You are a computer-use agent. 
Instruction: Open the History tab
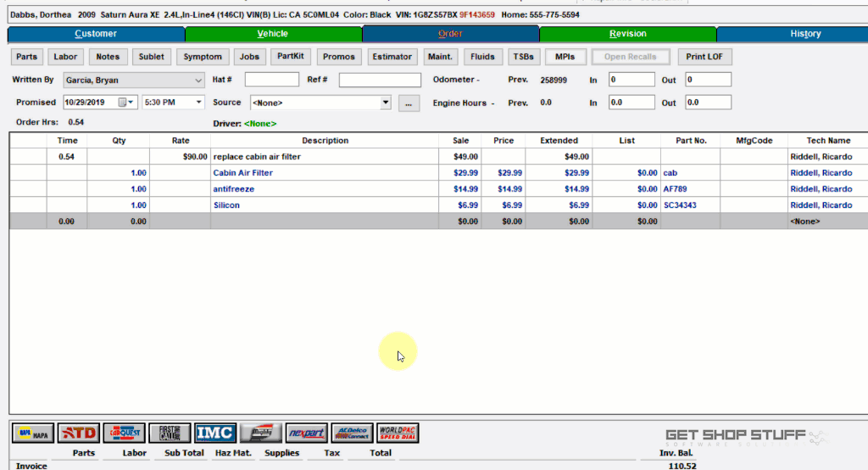pyautogui.click(x=804, y=34)
